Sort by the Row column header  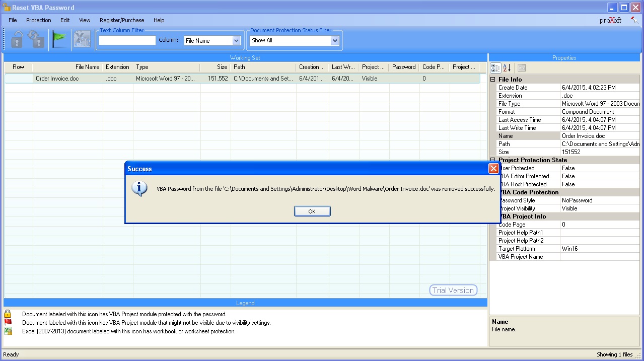click(19, 67)
